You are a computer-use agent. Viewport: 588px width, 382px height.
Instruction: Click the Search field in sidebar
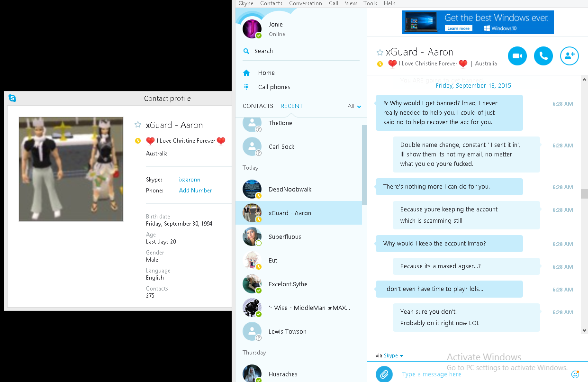point(301,51)
